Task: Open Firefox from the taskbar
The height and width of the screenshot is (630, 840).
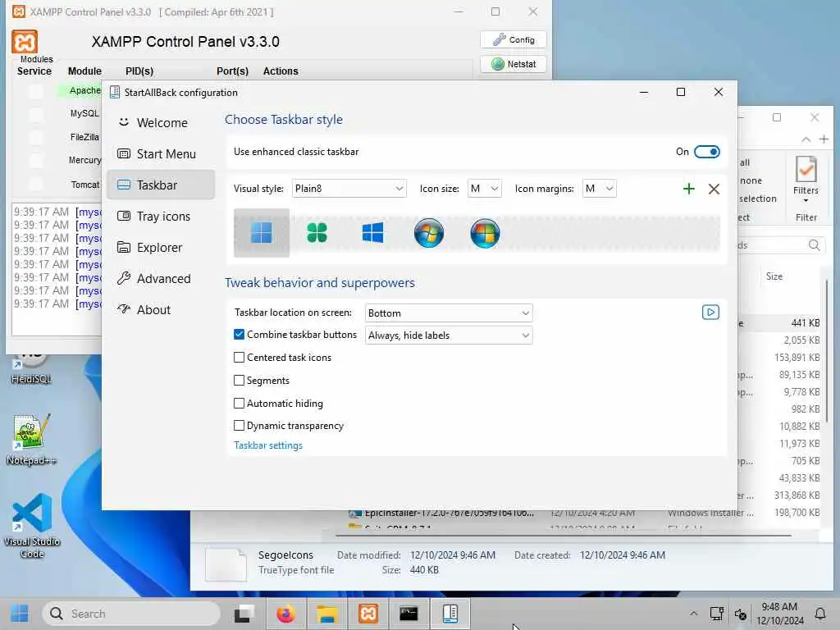Action: (285, 614)
